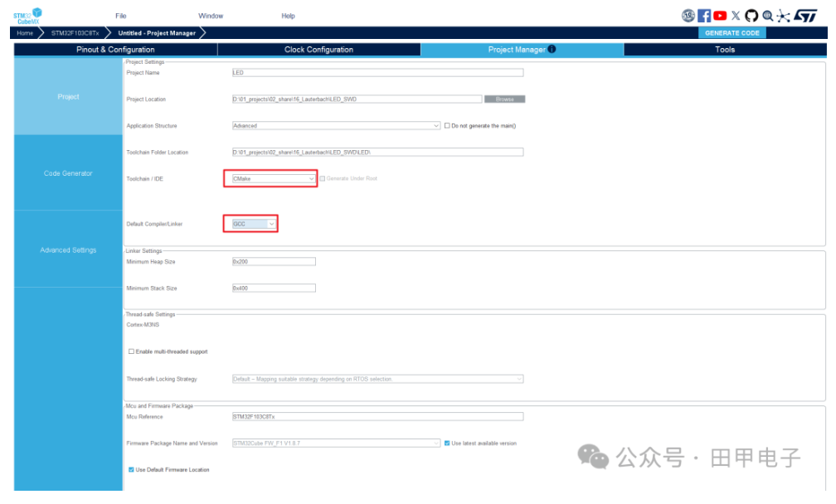Click the ST logo icon
This screenshot has height=504, width=836.
tap(805, 16)
